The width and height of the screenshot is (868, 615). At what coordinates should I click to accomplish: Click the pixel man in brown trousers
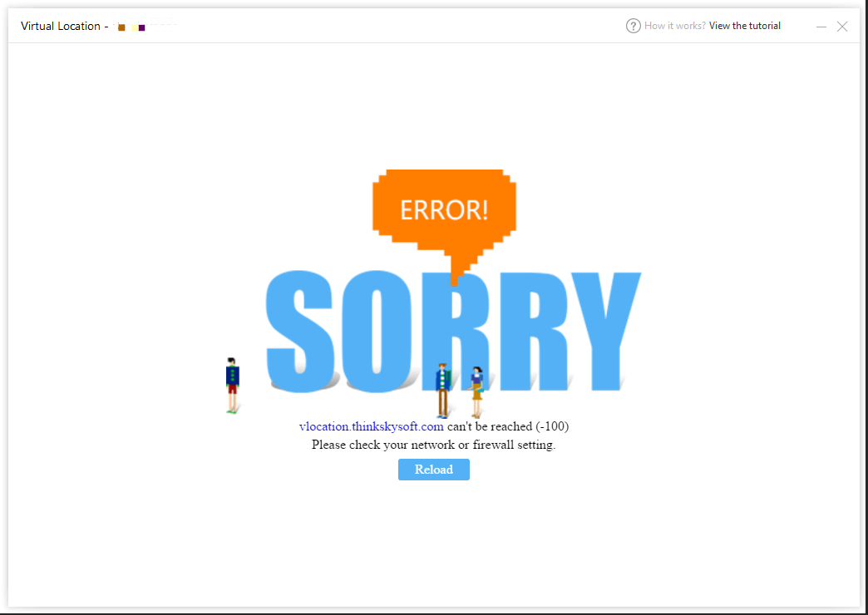(443, 390)
